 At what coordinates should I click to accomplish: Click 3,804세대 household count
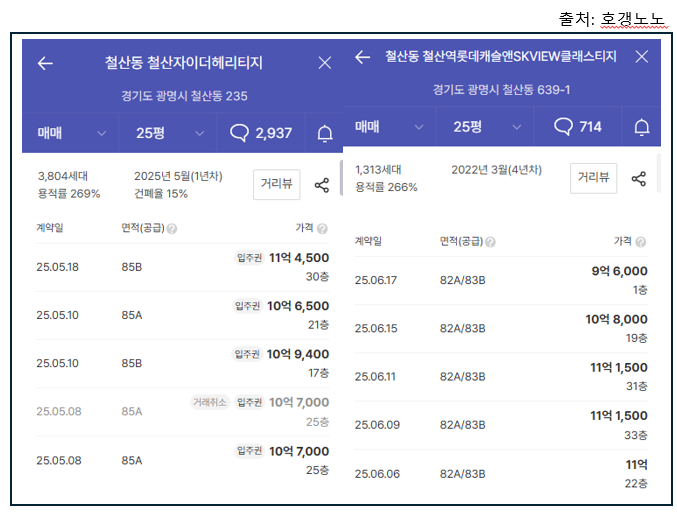[63, 176]
